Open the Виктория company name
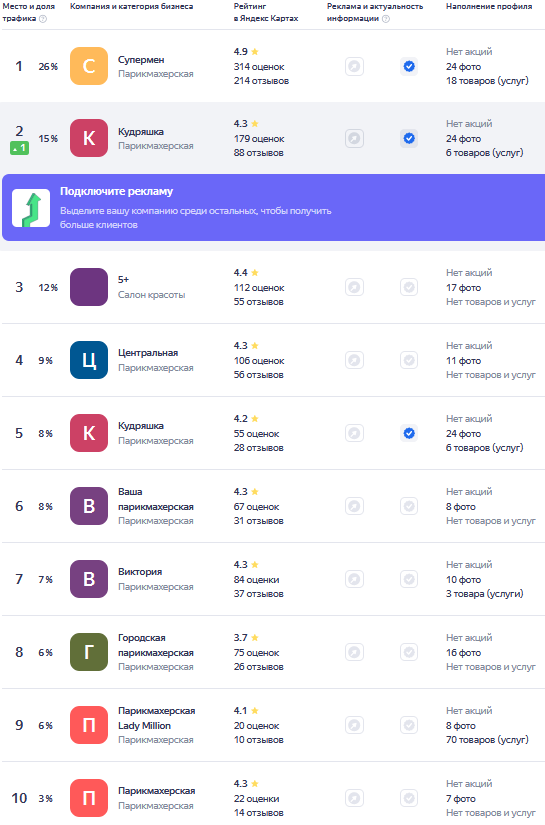 (x=140, y=572)
